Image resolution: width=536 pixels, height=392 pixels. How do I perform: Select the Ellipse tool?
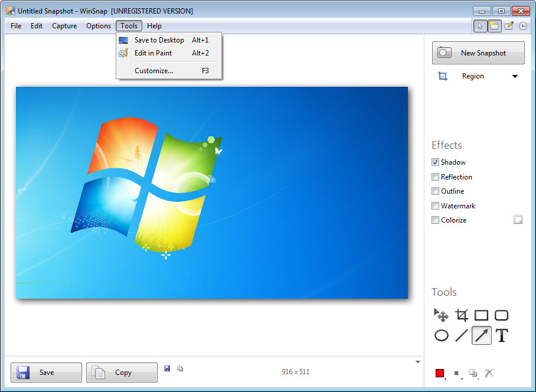point(442,335)
